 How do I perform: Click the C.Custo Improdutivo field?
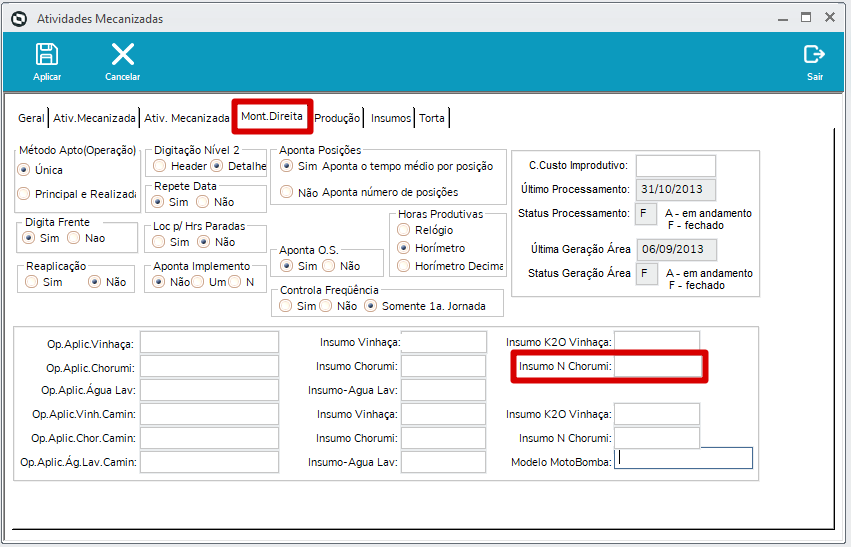pos(676,166)
